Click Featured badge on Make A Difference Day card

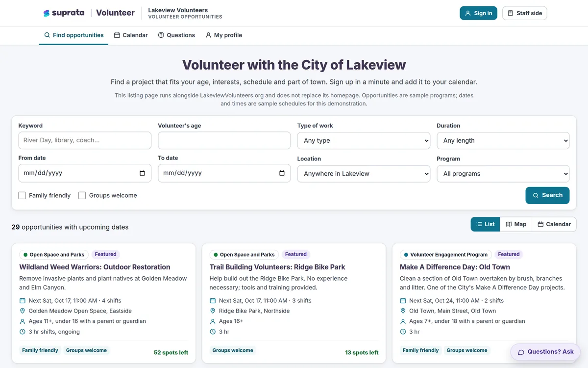click(x=509, y=254)
